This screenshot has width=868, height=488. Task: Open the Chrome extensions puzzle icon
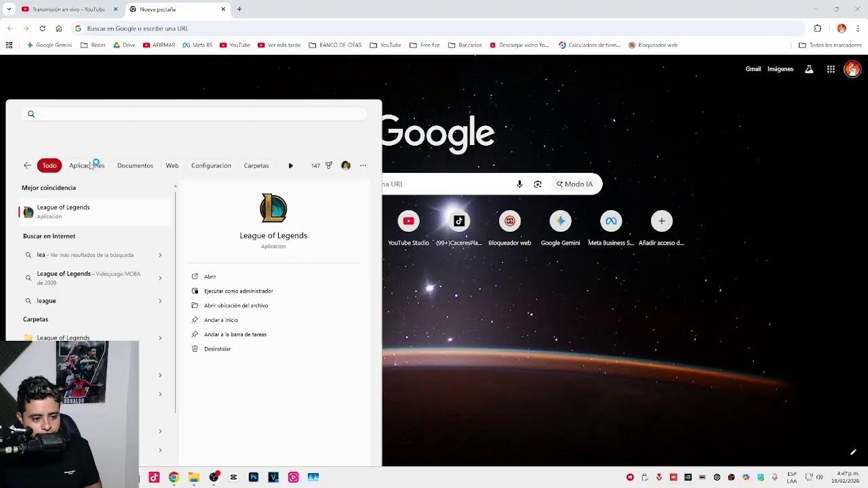[x=817, y=28]
